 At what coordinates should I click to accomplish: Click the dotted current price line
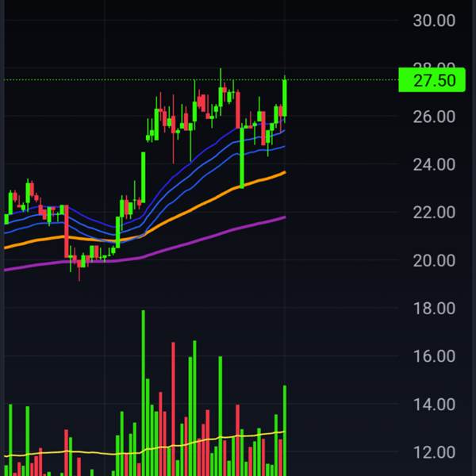[x=201, y=80]
